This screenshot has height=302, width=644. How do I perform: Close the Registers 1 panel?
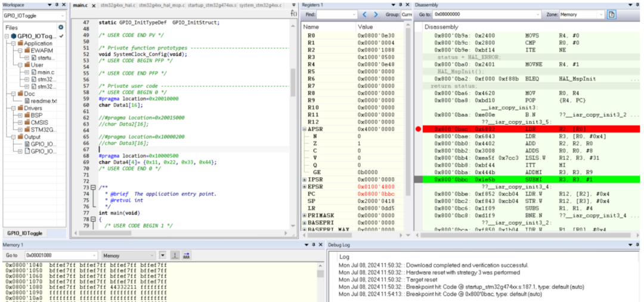point(407,5)
